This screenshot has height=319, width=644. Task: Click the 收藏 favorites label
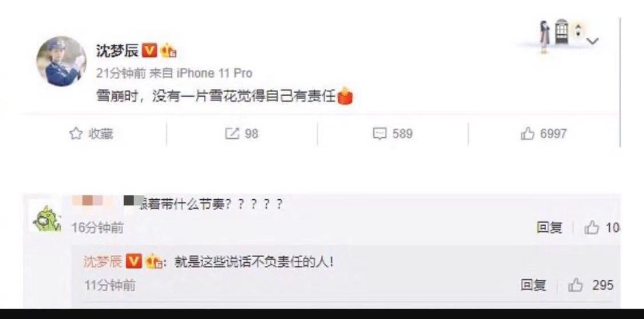[101, 133]
